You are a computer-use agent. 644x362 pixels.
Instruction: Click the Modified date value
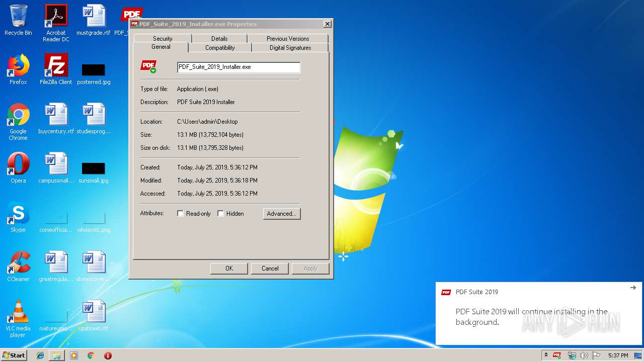217,180
